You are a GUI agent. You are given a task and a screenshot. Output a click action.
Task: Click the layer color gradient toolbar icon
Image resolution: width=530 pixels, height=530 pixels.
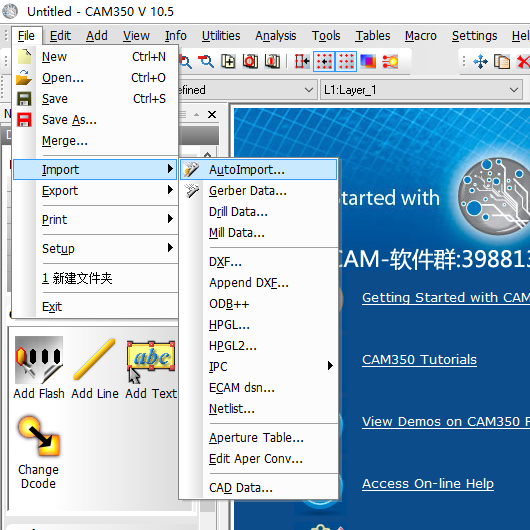pos(368,62)
